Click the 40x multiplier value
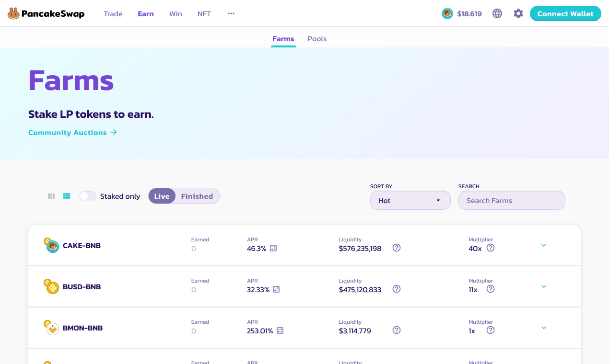This screenshot has height=364, width=609. pos(475,249)
